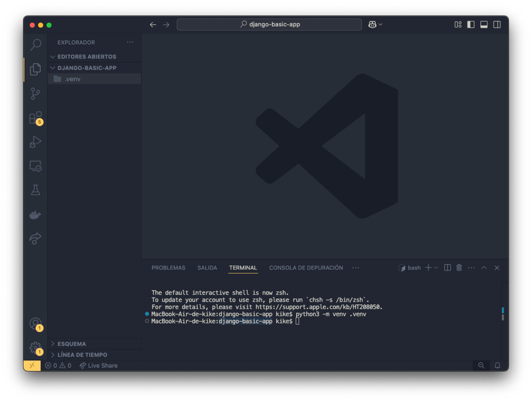532x402 pixels.
Task: Click the django-basic-app command center search
Action: [269, 24]
